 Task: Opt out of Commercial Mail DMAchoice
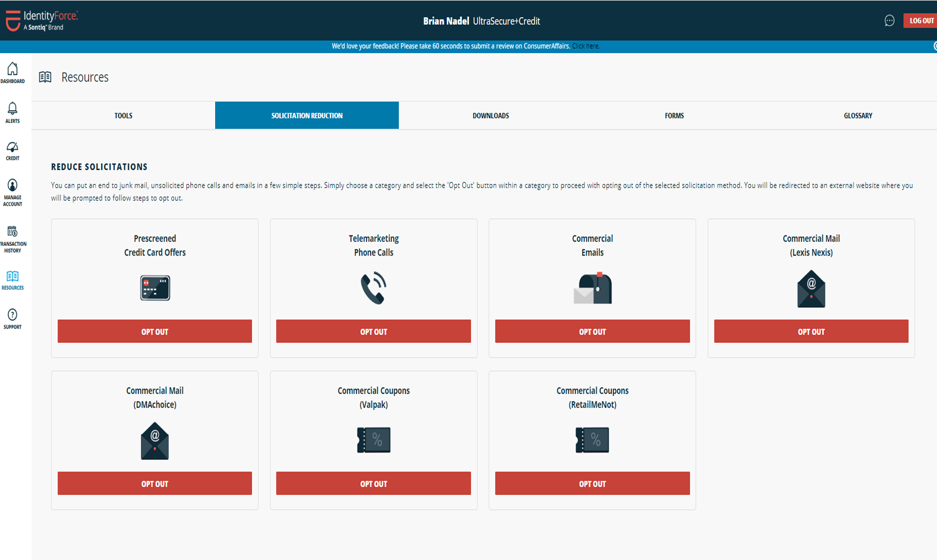pyautogui.click(x=155, y=483)
